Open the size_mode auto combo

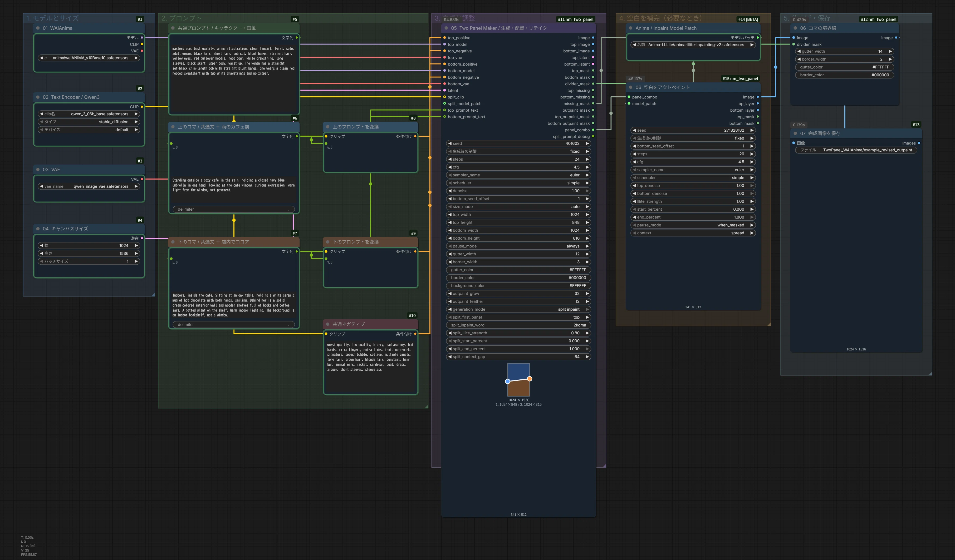tap(518, 207)
